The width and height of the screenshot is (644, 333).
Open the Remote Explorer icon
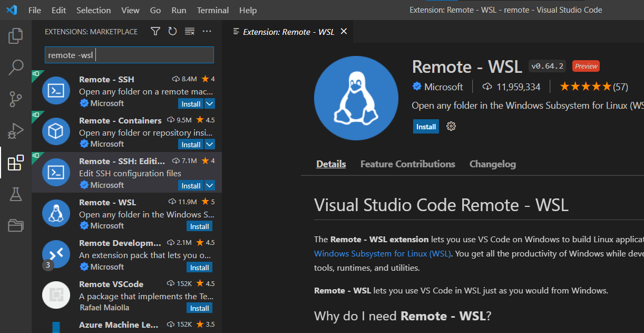[15, 225]
